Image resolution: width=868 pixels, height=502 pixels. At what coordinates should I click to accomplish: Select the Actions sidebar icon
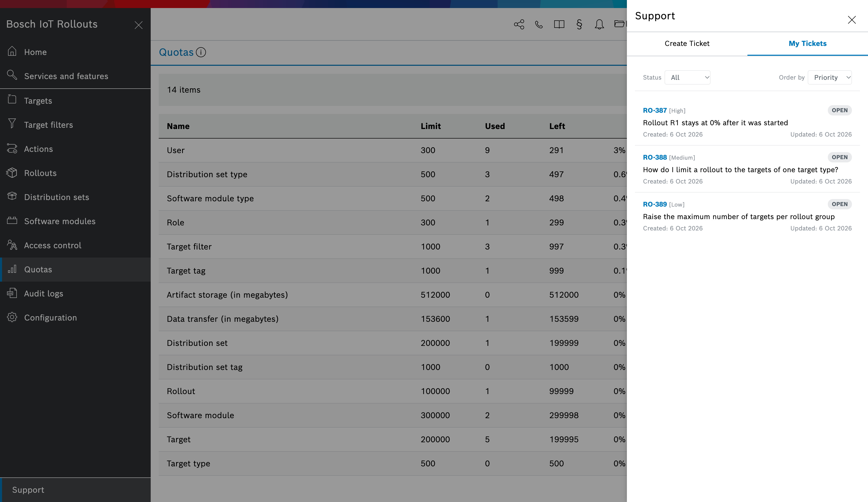pos(12,148)
